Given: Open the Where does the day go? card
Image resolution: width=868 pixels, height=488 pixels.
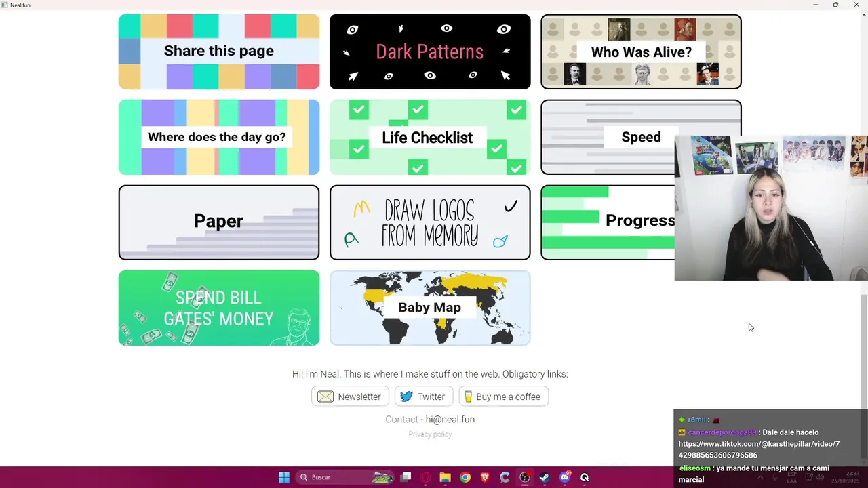Looking at the screenshot, I should tap(219, 137).
